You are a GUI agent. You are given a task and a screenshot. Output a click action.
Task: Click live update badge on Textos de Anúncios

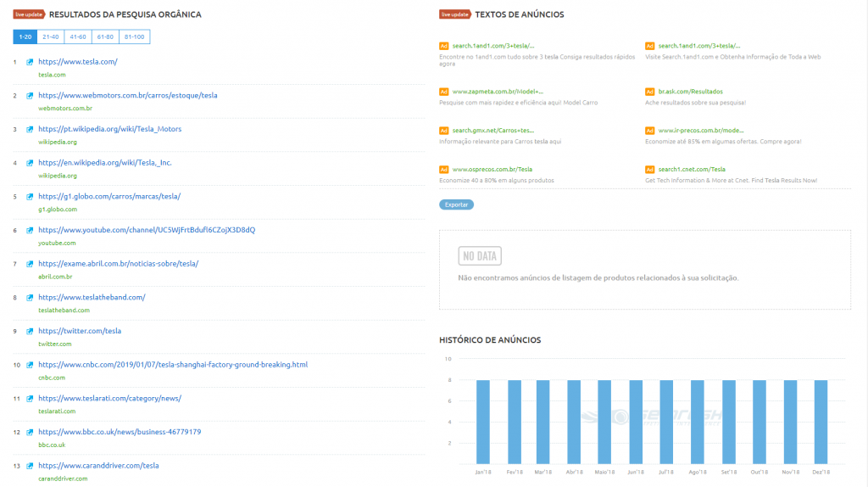(x=454, y=14)
